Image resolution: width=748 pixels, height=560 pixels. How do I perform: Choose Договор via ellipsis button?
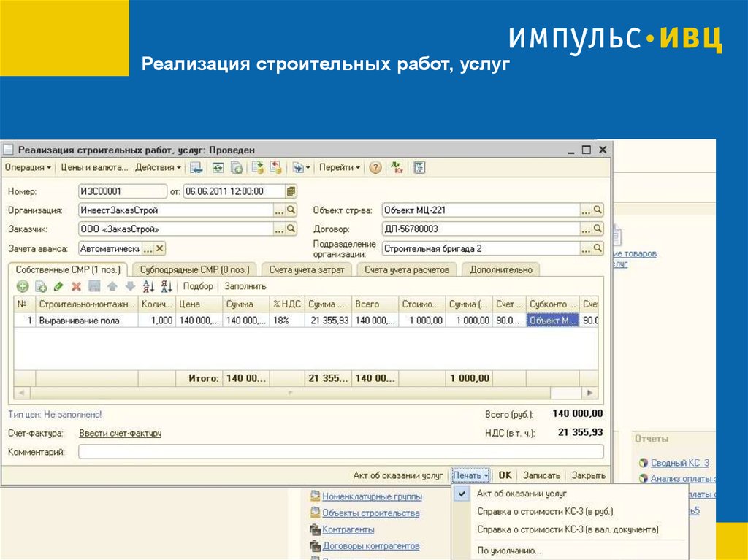(x=585, y=229)
